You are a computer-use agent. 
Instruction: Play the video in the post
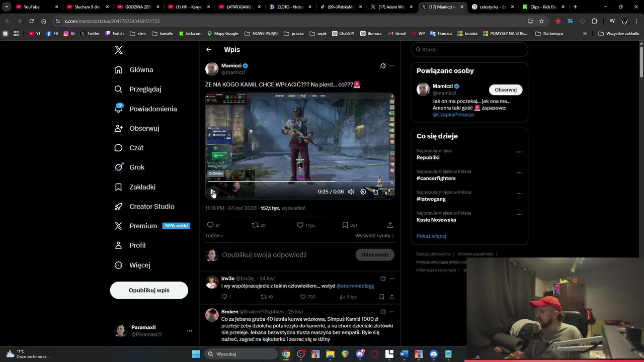click(x=213, y=192)
